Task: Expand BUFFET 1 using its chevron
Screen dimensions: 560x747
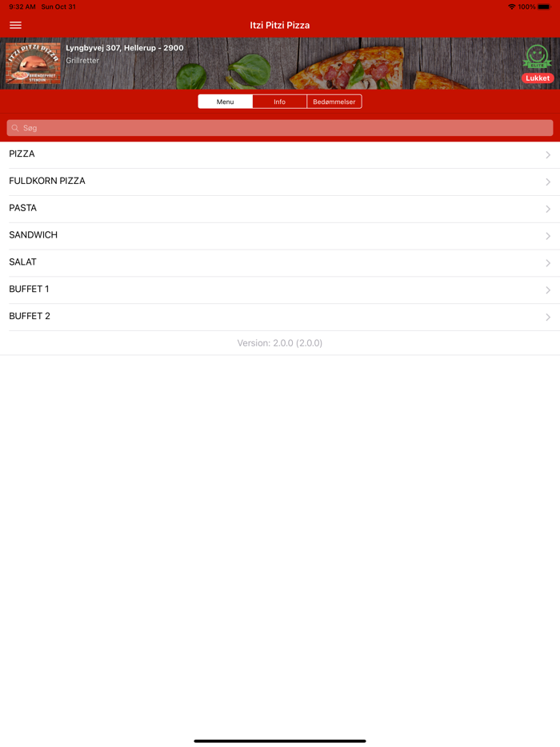Action: 548,290
